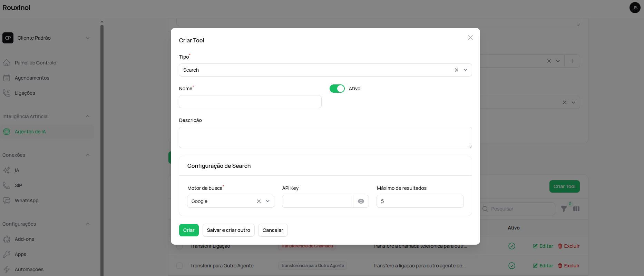Select the Transferir para Outro Agente checkbox
This screenshot has width=644, height=276.
click(179, 266)
